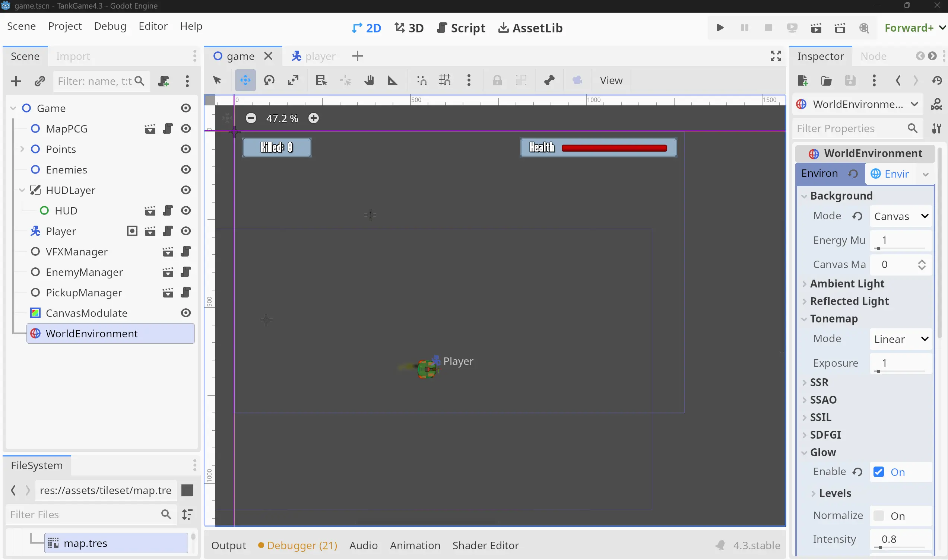Enable Glow Normalize checkbox
Viewport: 948px width, 560px height.
click(x=879, y=515)
